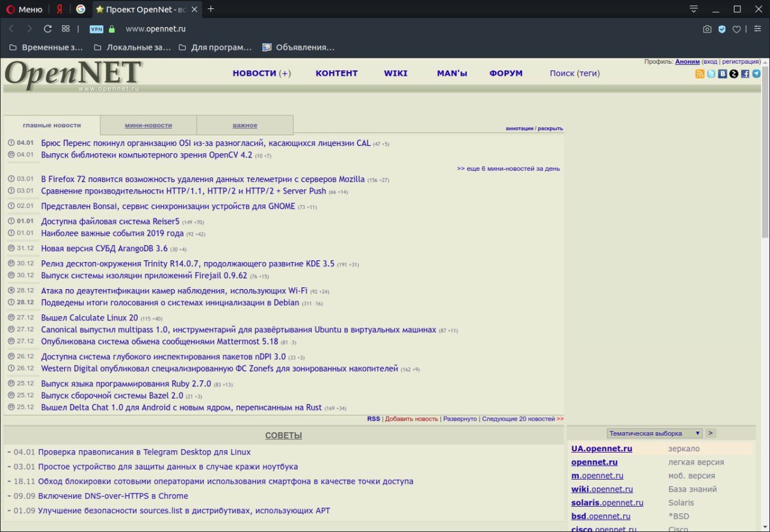The image size is (770, 532).
Task: Open the (теги) tags link
Action: coord(588,73)
